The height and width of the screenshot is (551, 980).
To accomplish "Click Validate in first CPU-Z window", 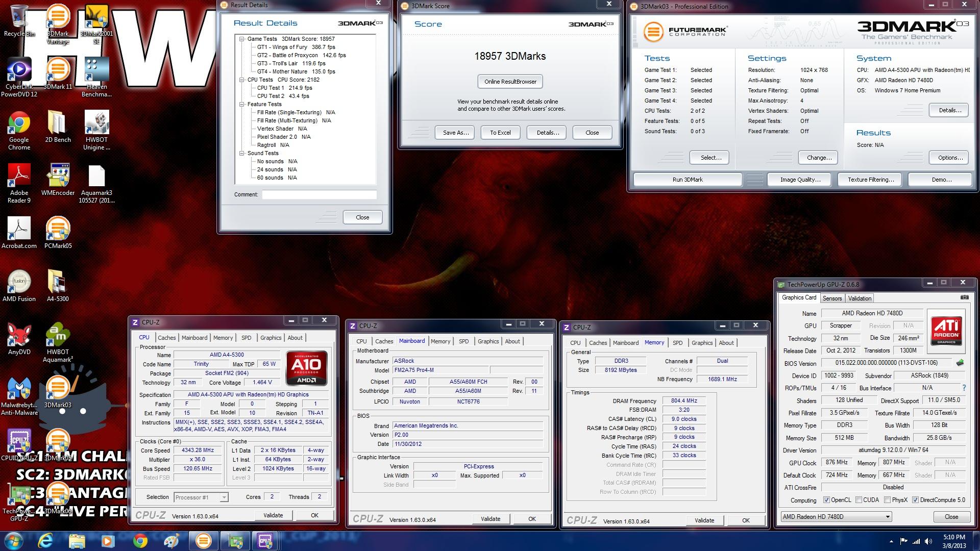I will 273,515.
